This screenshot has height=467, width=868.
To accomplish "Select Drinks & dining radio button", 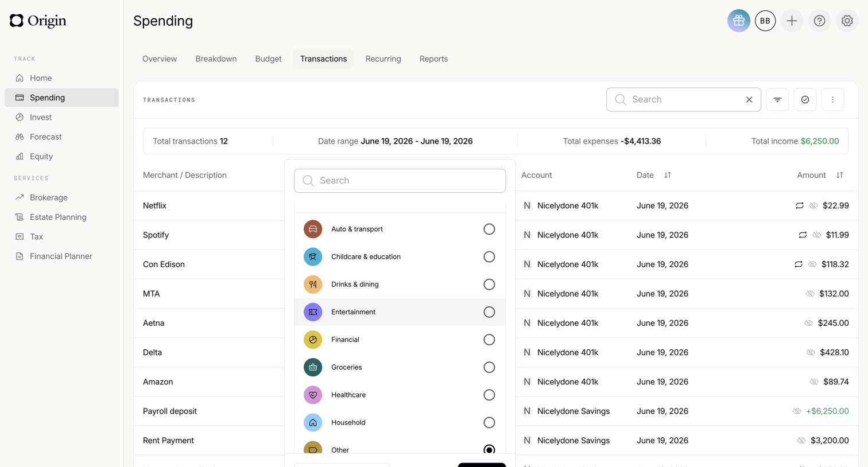I will 489,284.
